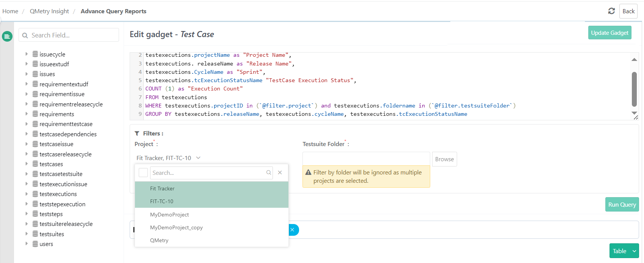
Task: Click the query editor scroll down arrow
Action: click(634, 113)
